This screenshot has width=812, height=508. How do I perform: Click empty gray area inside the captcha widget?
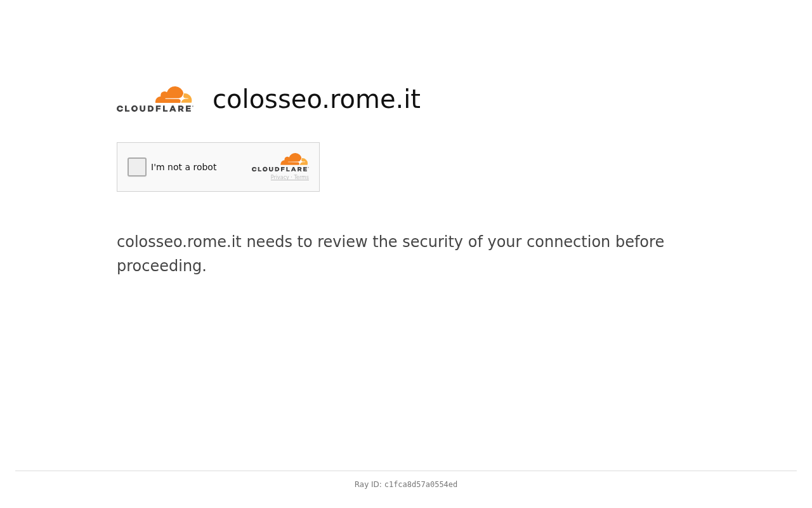[x=233, y=181]
